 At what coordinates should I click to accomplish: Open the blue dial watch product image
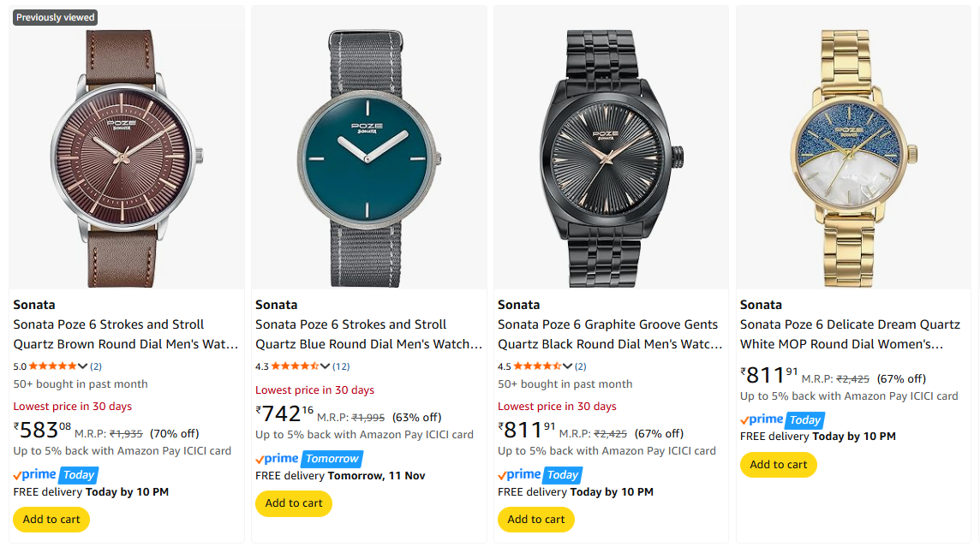pos(369,158)
